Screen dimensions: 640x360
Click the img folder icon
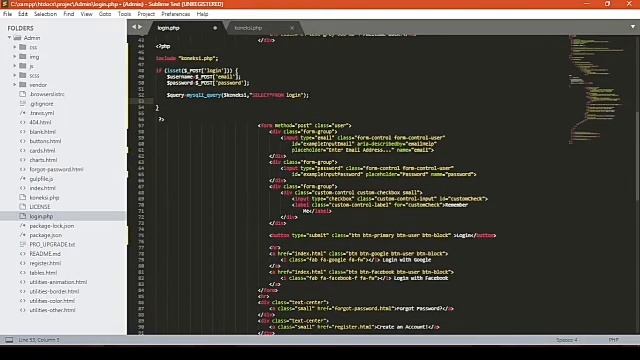point(23,56)
